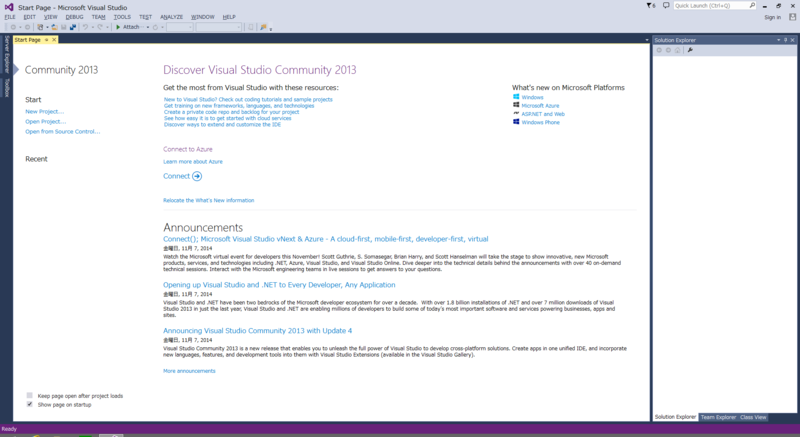The width and height of the screenshot is (800, 437).
Task: Open the Undo history dropdown arrow
Action: (x=92, y=27)
